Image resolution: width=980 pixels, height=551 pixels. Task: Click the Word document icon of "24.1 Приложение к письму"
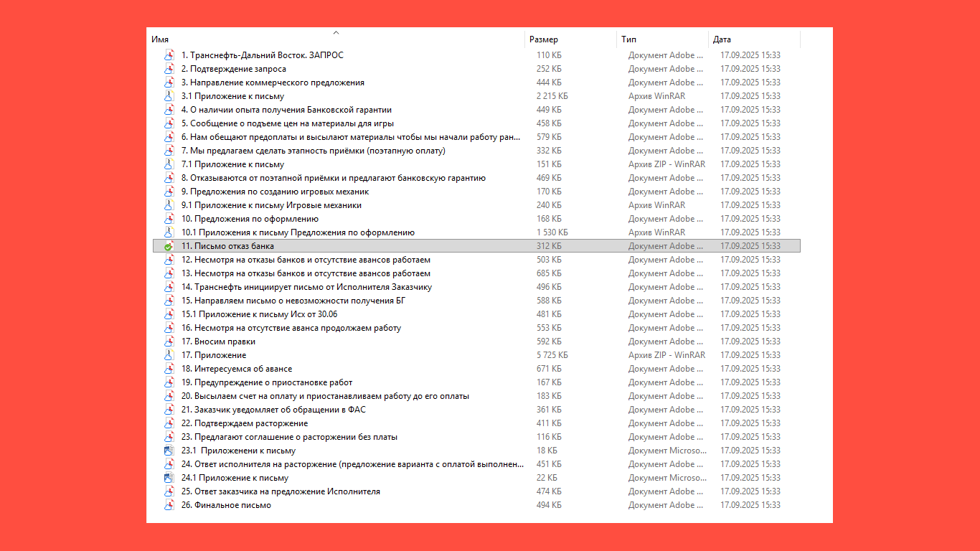point(169,478)
